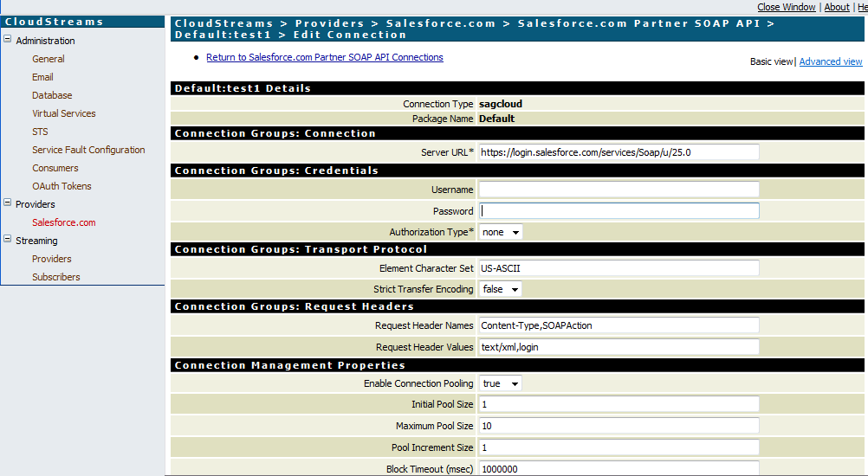The image size is (868, 476).
Task: Open the Consumers page
Action: [55, 168]
